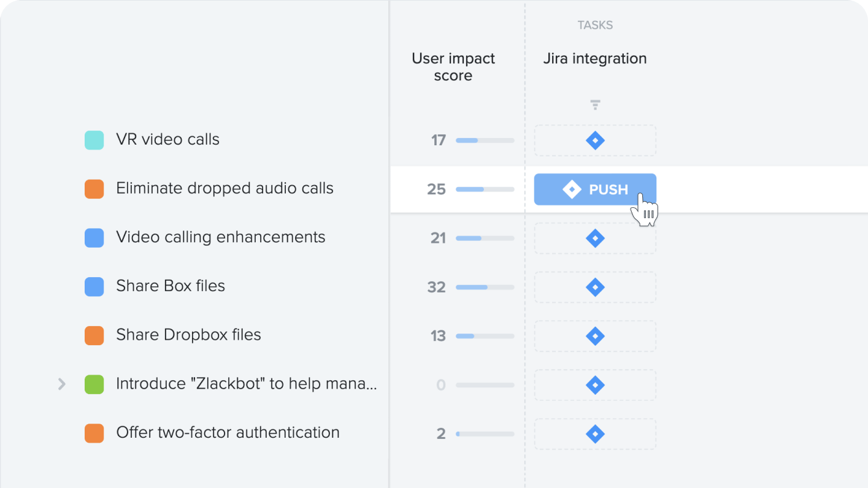Expand the Introduce Zlackbot feature row
Screen dimensions: 868x488
(61, 384)
